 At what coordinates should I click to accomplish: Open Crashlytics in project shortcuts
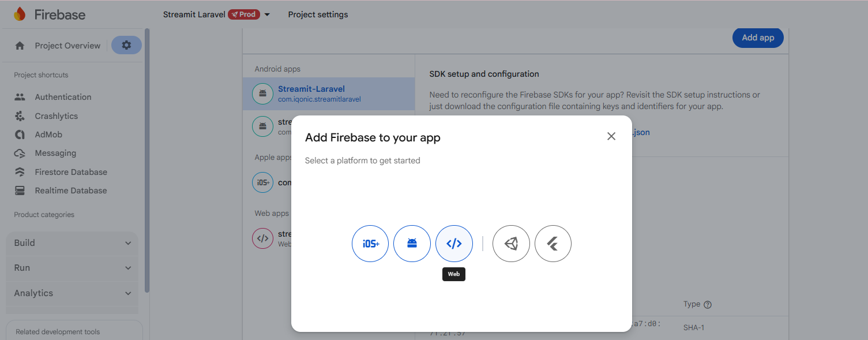pos(56,116)
